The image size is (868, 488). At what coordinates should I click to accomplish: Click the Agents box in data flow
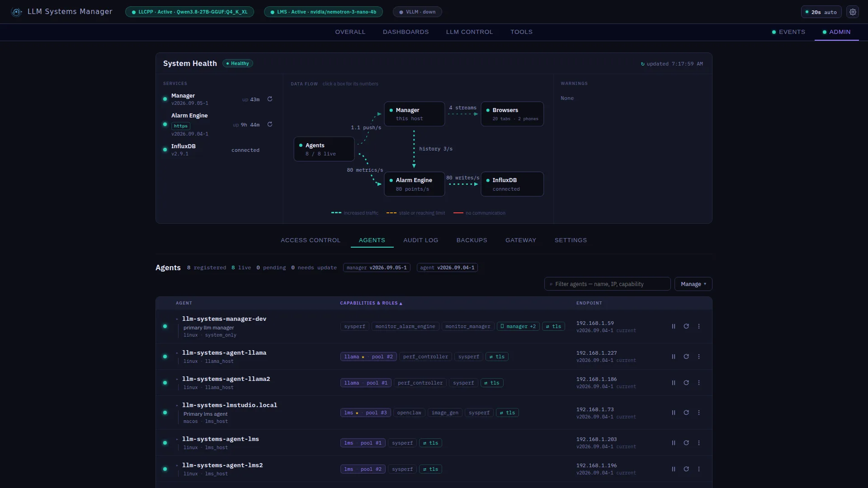click(324, 149)
